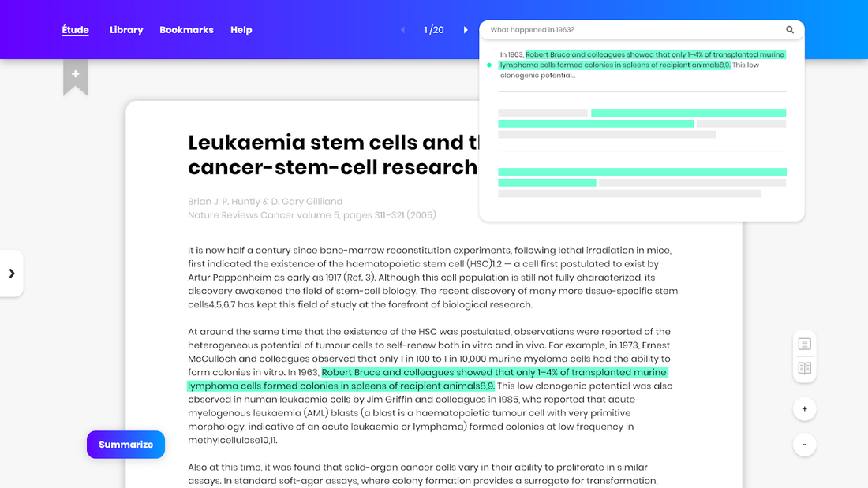Viewport: 868px width, 488px height.
Task: Select the third placeholder search result
Action: pos(642,183)
